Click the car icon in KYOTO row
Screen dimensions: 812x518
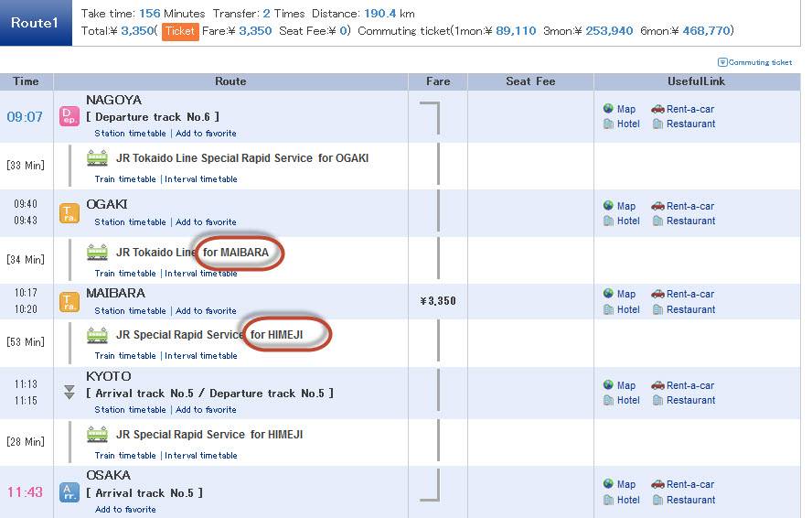coord(657,385)
